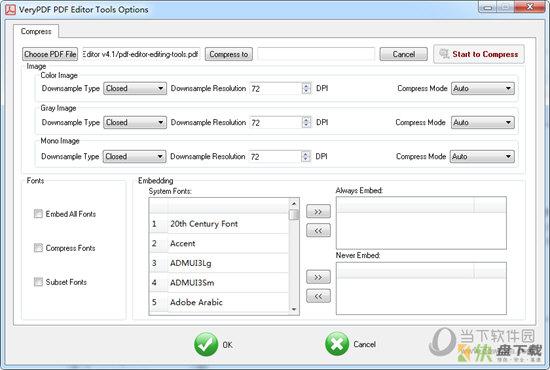Open Color Image Compress Mode dropdown
Screen dimensions: 550x370
click(x=483, y=88)
